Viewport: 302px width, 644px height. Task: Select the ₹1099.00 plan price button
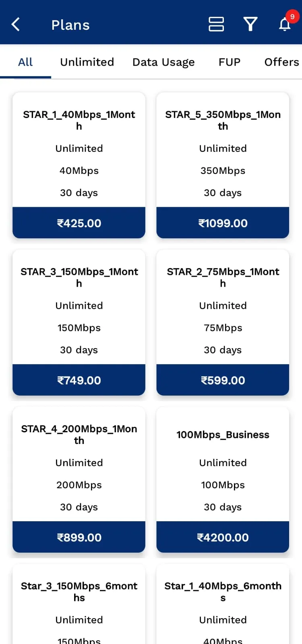click(x=223, y=223)
